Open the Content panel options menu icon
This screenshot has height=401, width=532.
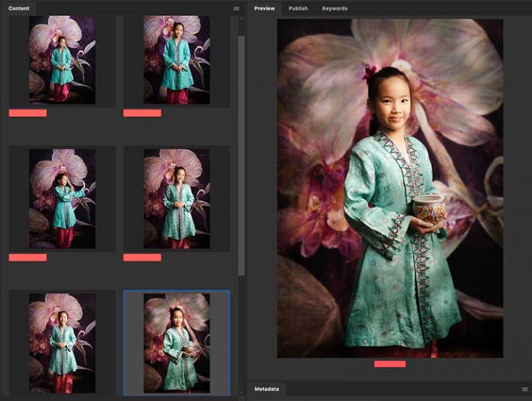click(236, 8)
